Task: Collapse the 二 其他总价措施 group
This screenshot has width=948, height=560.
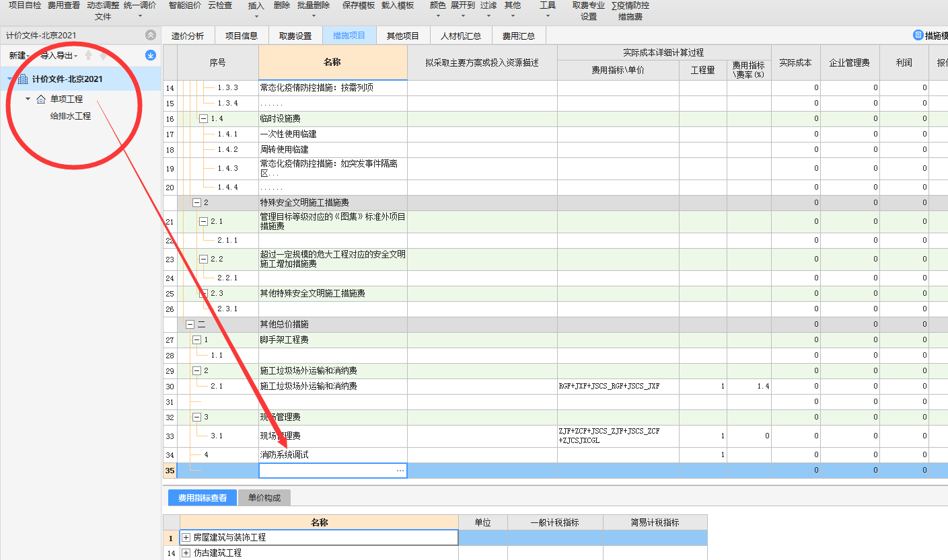Action: click(190, 324)
